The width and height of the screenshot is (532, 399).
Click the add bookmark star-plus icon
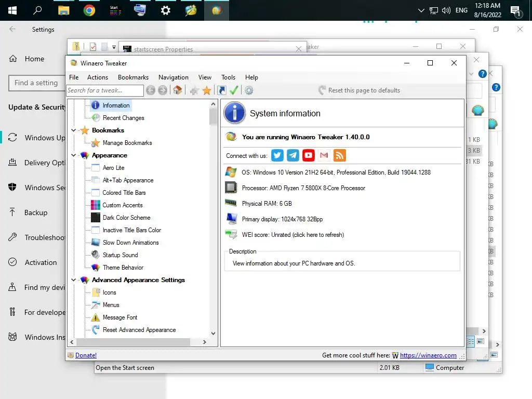(194, 90)
